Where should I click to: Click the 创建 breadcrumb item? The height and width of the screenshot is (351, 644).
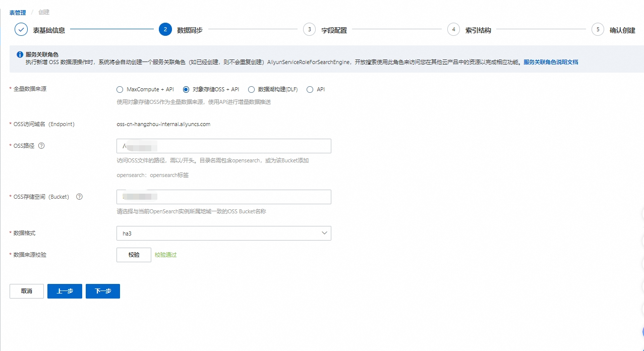[44, 13]
